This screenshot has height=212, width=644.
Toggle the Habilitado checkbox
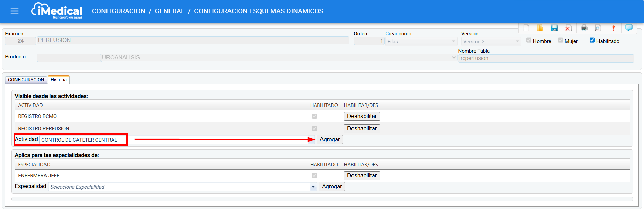click(592, 40)
